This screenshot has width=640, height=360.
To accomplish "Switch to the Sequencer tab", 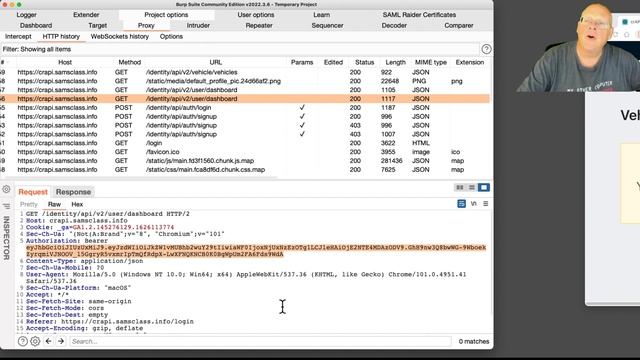I will click(327, 25).
